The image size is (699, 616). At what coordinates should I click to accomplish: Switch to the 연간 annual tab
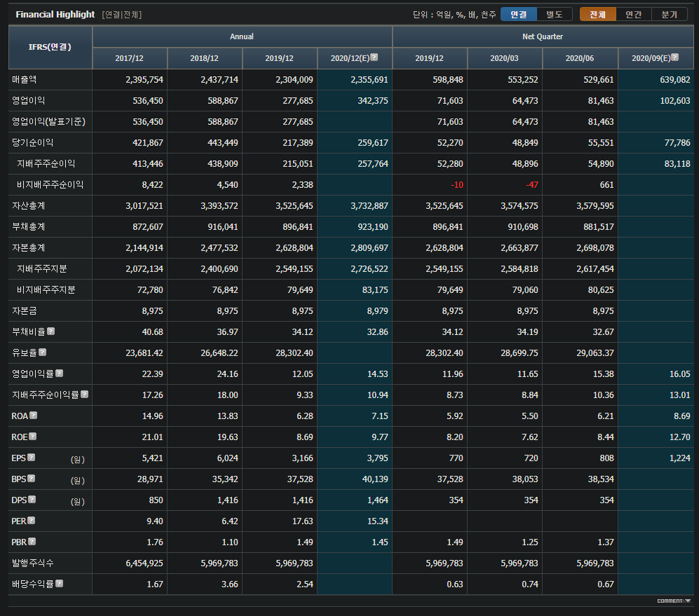(634, 14)
